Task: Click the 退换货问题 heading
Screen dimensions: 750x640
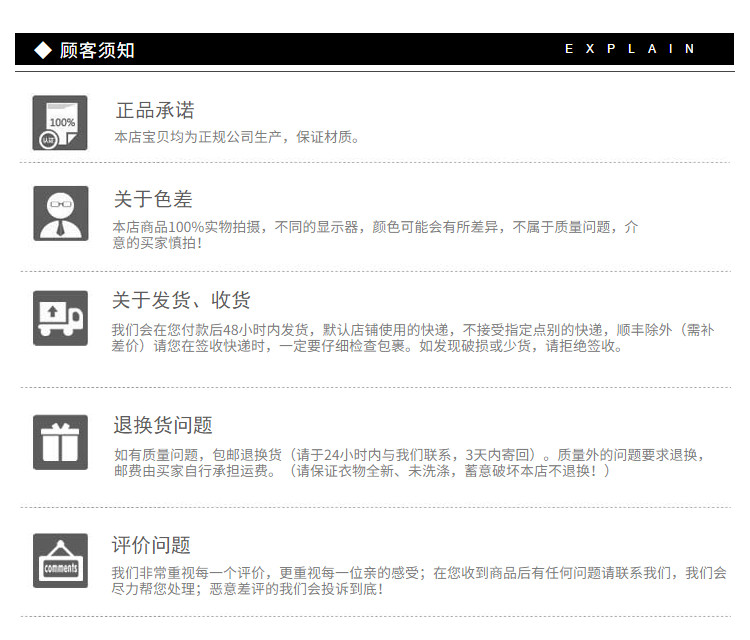Action: [163, 425]
